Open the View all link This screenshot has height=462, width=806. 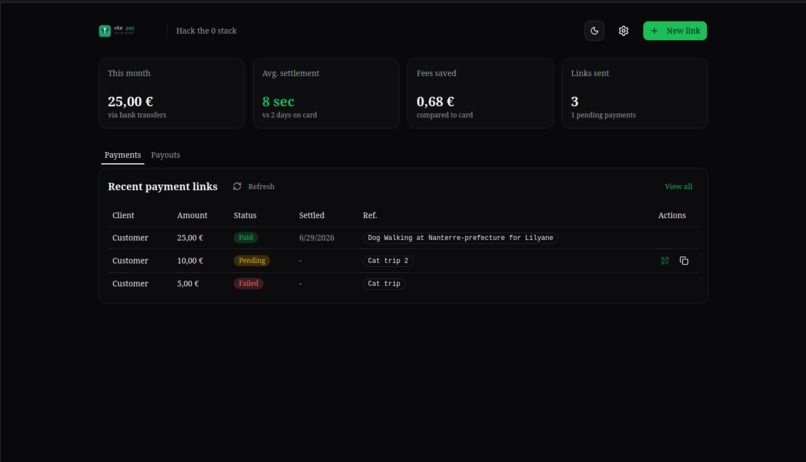click(679, 187)
